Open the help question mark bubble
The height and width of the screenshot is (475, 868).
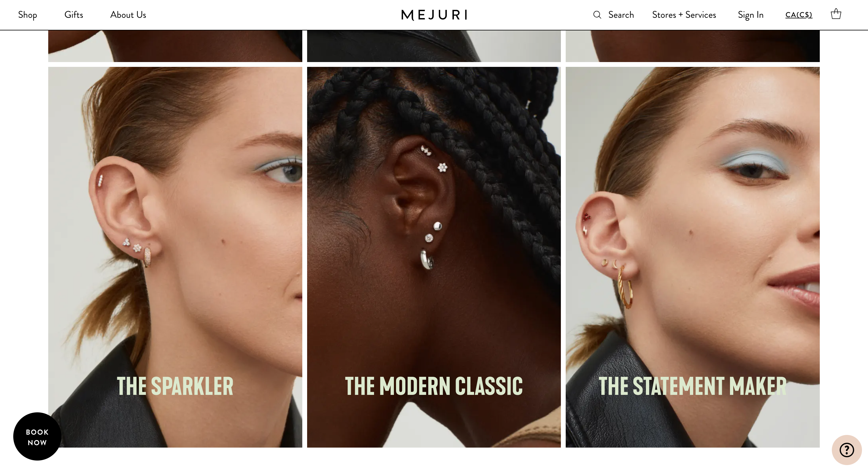point(846,450)
